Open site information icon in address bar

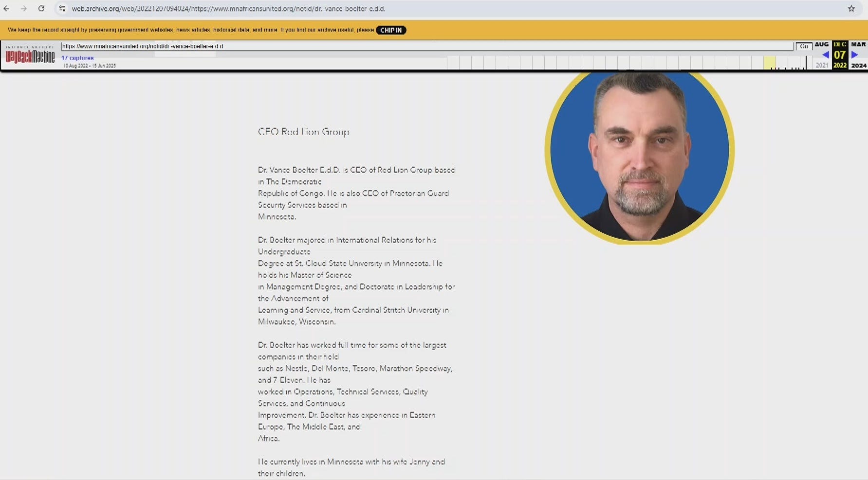click(62, 8)
